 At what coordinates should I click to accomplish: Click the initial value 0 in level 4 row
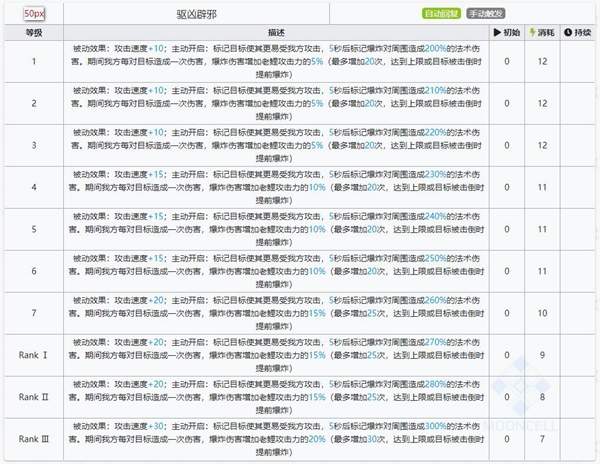click(507, 187)
